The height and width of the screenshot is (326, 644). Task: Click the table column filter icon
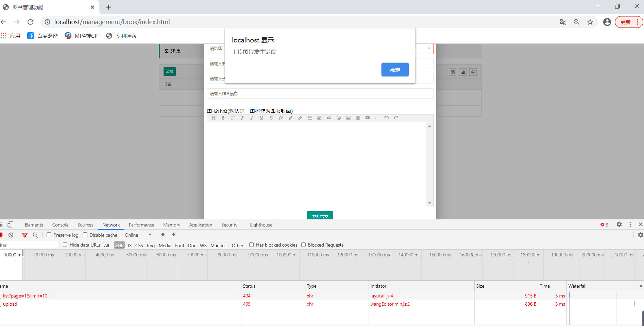coord(453,72)
